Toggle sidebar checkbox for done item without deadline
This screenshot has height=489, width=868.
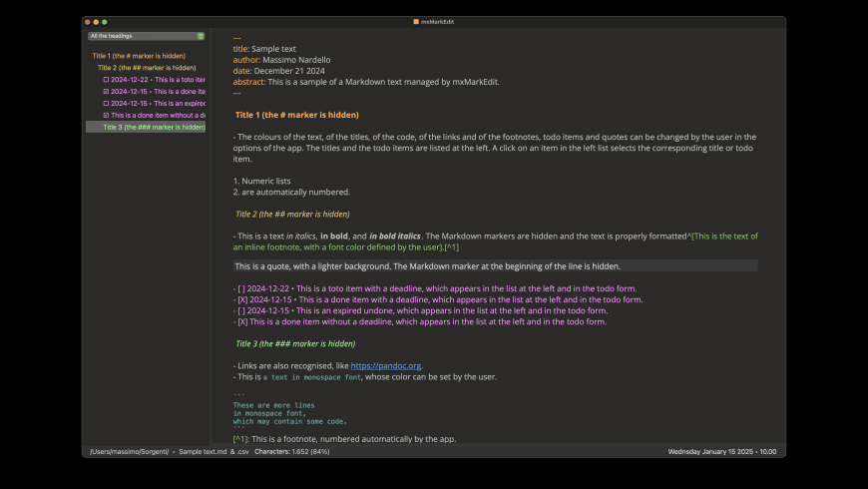click(x=107, y=115)
